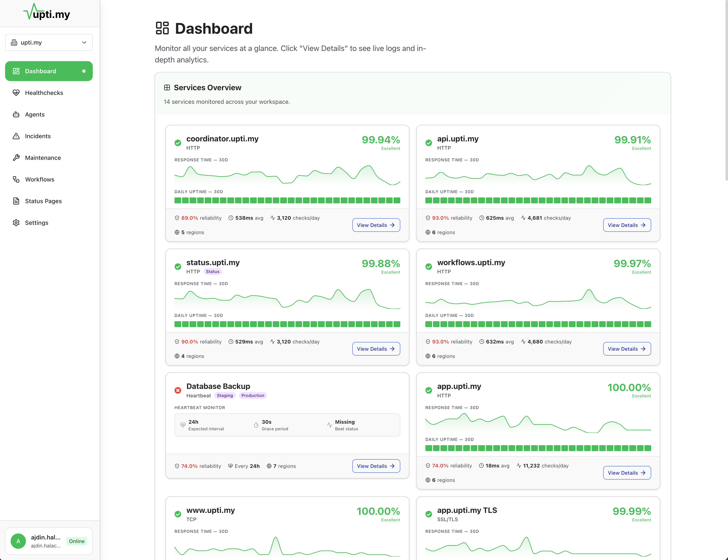Click the 5 regions globe icon
This screenshot has height=560, width=728.
coord(177,232)
